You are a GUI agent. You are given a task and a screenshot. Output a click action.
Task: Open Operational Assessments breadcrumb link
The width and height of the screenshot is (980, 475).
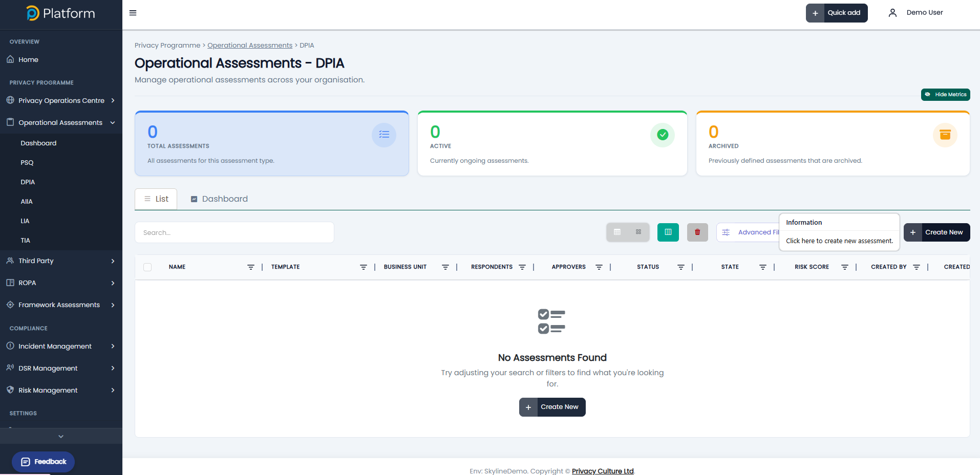(250, 46)
